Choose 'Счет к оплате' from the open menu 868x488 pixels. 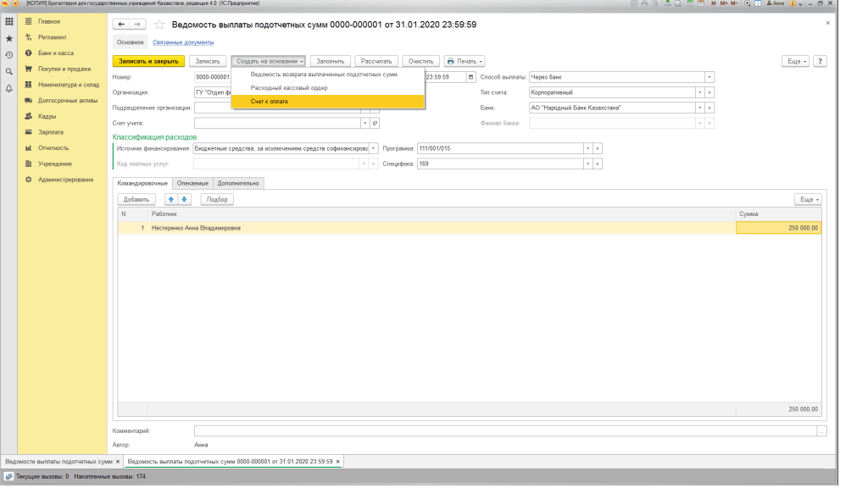(x=270, y=102)
